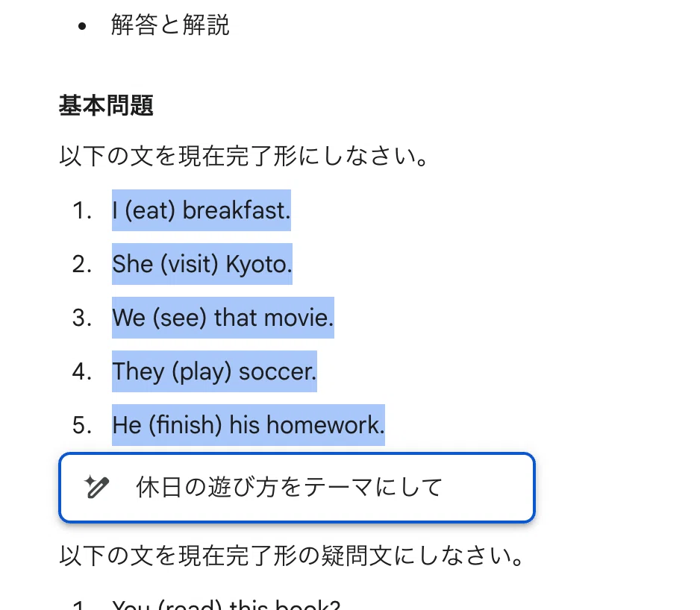Click the sentence They (play) soccer.
Screen dimensions: 700x610
214,371
